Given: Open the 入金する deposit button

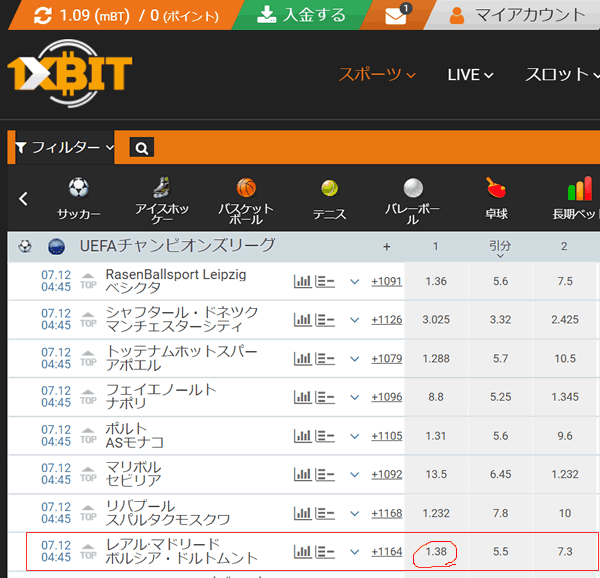Looking at the screenshot, I should (x=301, y=15).
